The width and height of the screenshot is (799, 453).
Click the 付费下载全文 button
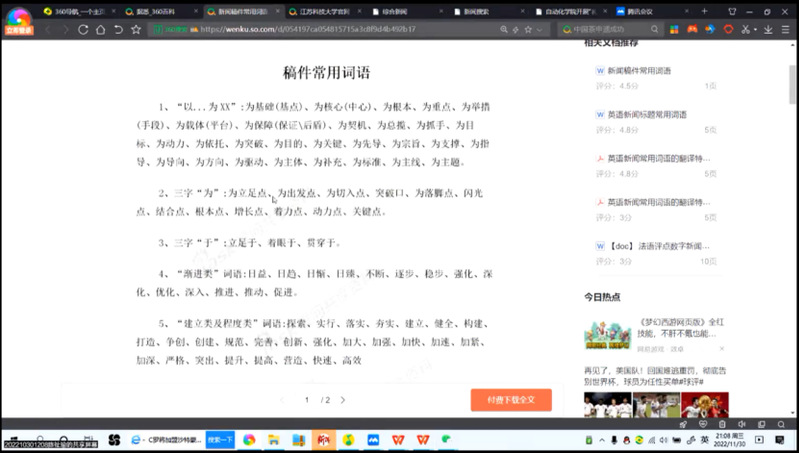tap(511, 400)
